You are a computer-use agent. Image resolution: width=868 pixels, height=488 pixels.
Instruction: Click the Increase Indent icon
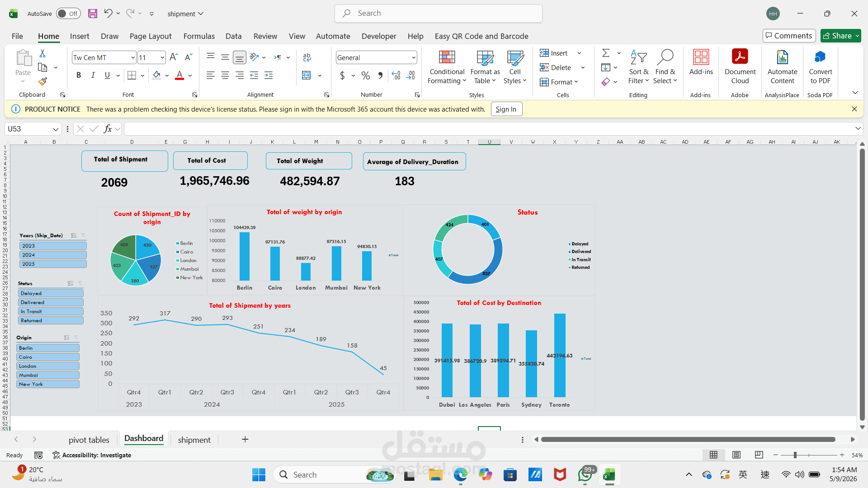click(269, 75)
